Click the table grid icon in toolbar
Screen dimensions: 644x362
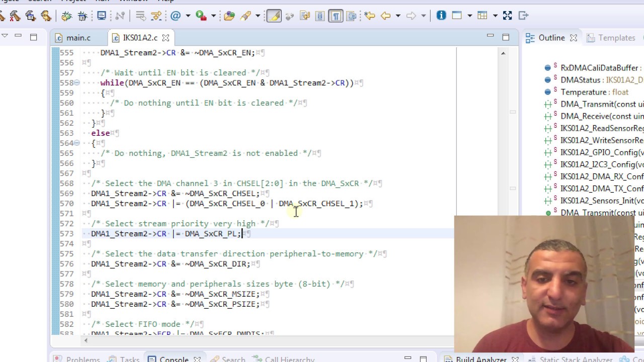[x=482, y=16]
